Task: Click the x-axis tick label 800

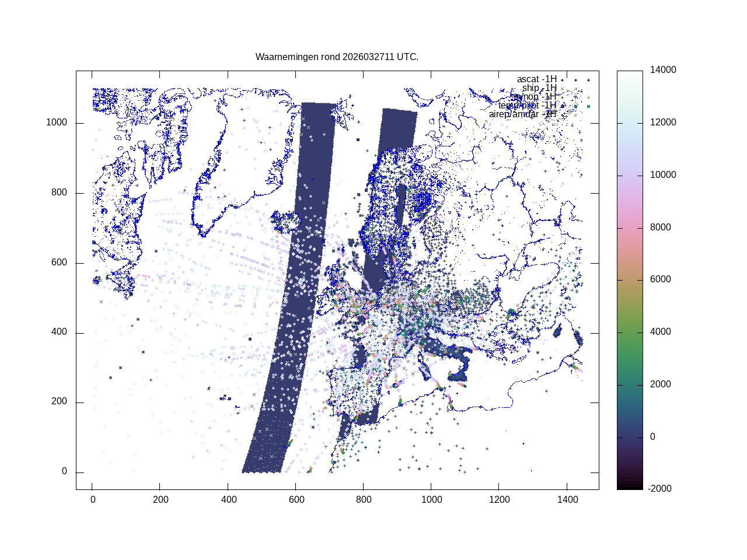Action: tap(363, 500)
